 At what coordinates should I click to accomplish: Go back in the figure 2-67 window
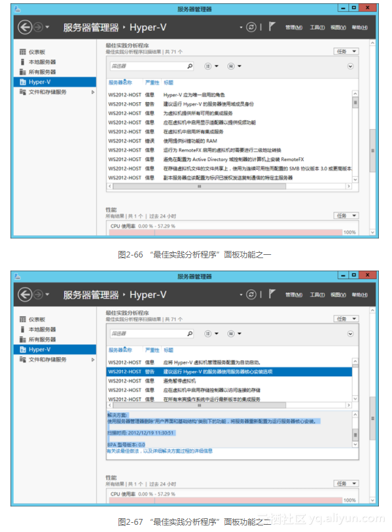pyautogui.click(x=25, y=295)
